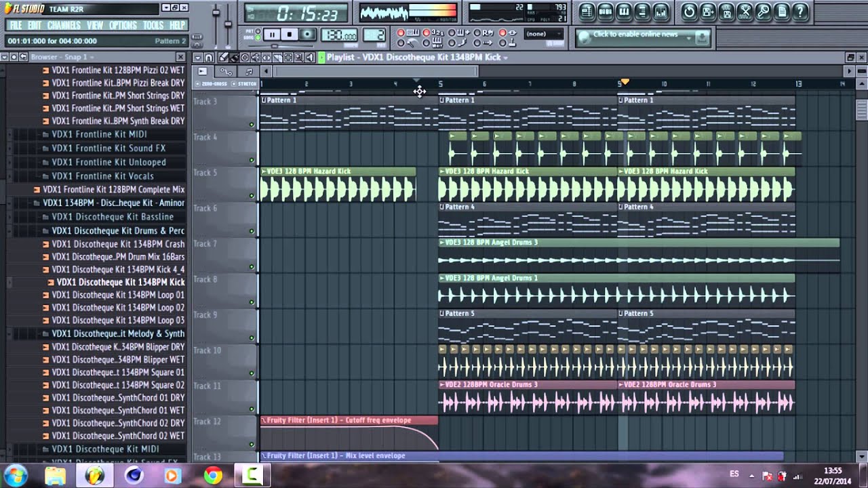Mute Track 6 with its green LED

point(252,231)
